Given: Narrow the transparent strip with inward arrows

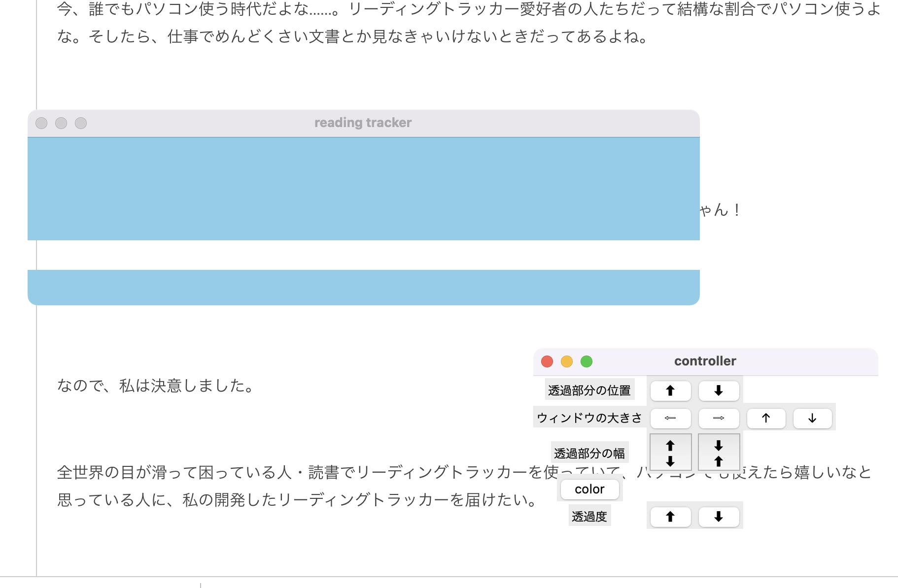Looking at the screenshot, I should point(719,453).
